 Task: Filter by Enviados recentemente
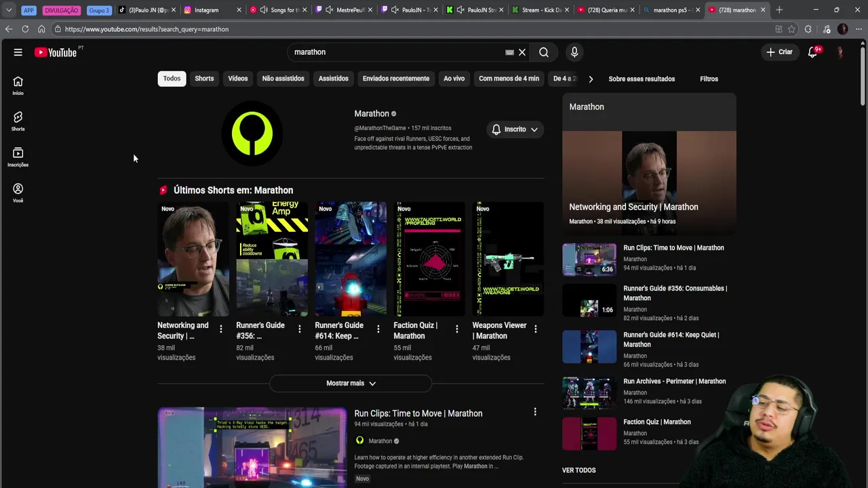396,79
